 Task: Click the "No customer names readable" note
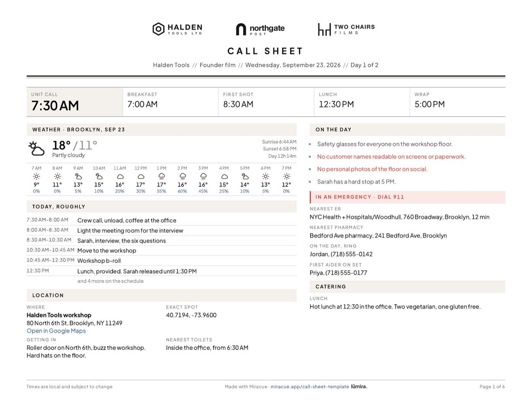click(391, 157)
